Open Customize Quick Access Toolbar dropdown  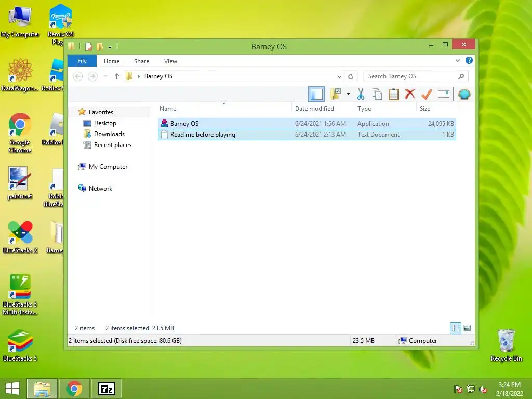[110, 47]
